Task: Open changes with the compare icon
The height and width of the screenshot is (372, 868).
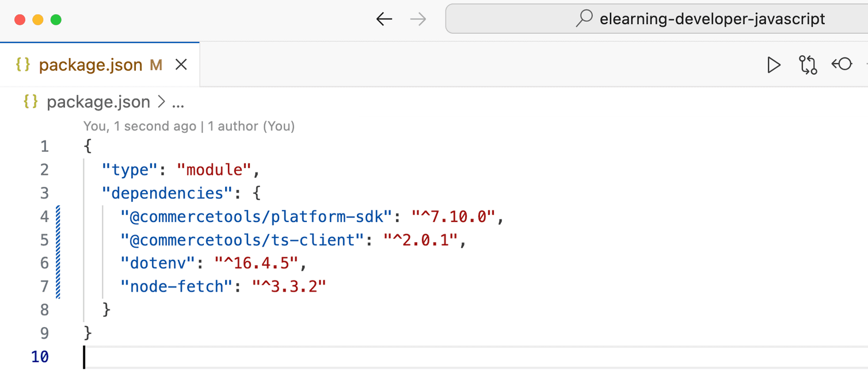Action: pyautogui.click(x=808, y=65)
